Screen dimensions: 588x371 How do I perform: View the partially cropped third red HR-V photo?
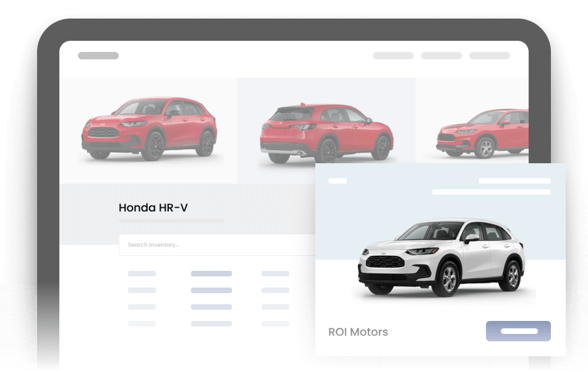tap(472, 121)
